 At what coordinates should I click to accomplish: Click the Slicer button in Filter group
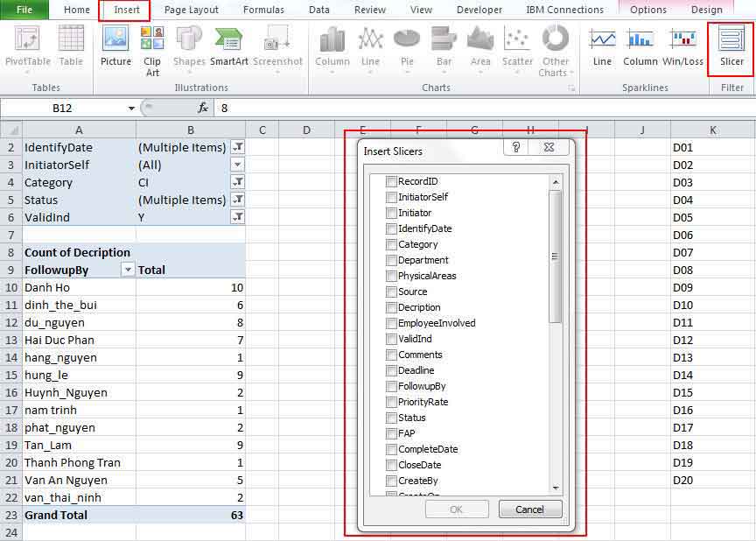[731, 47]
